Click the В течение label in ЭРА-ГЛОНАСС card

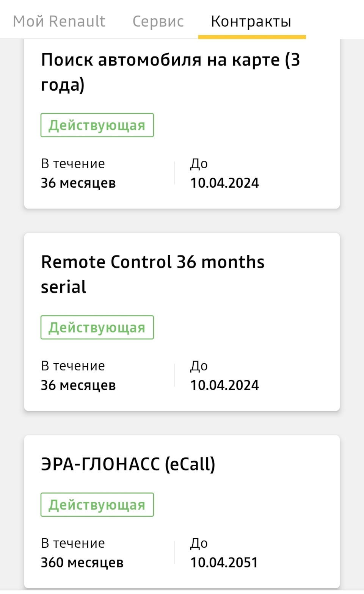(x=73, y=543)
